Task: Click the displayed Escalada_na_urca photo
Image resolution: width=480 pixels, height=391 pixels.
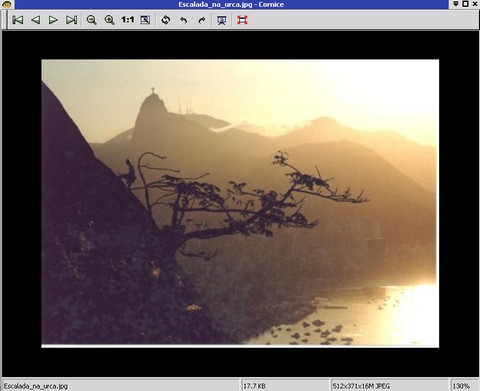Action: pos(240,203)
